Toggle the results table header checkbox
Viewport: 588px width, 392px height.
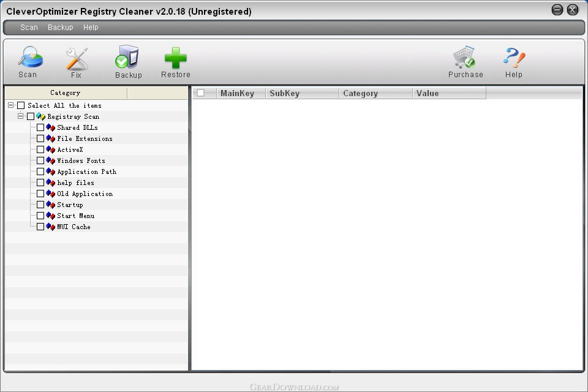point(201,92)
